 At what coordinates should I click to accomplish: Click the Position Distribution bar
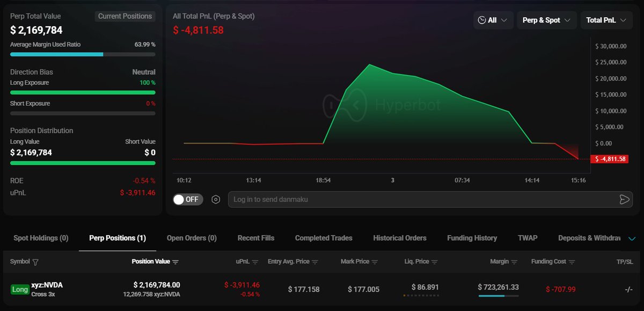83,163
